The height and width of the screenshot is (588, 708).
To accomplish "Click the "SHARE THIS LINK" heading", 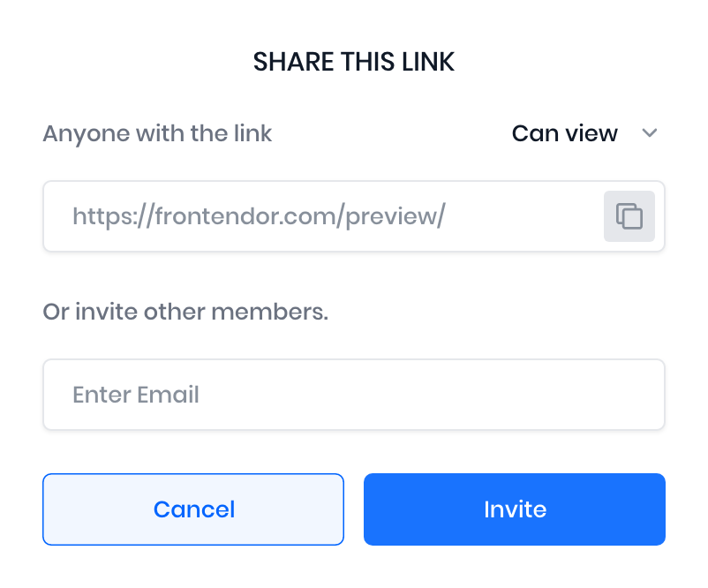I will [353, 62].
